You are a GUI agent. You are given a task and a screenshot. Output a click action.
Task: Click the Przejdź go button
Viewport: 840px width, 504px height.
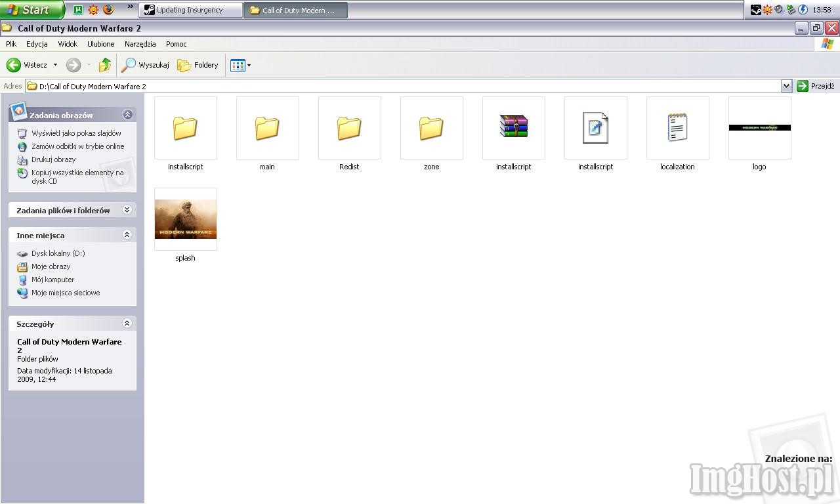coord(816,86)
